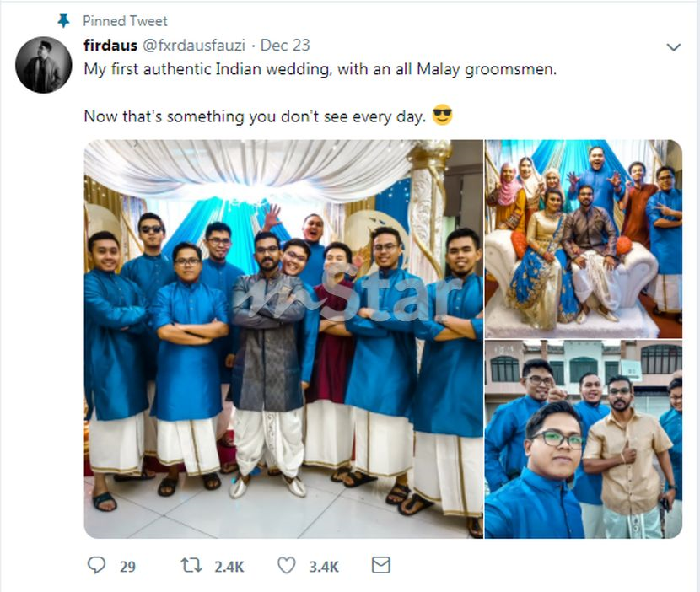Open the large groomsmen group photo
Image resolution: width=700 pixels, height=592 pixels.
283,339
